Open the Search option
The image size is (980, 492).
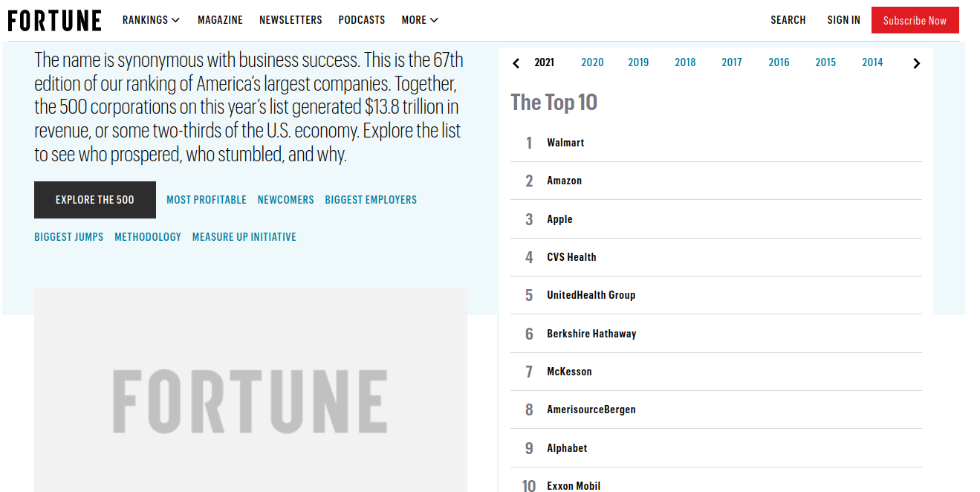[x=788, y=20]
